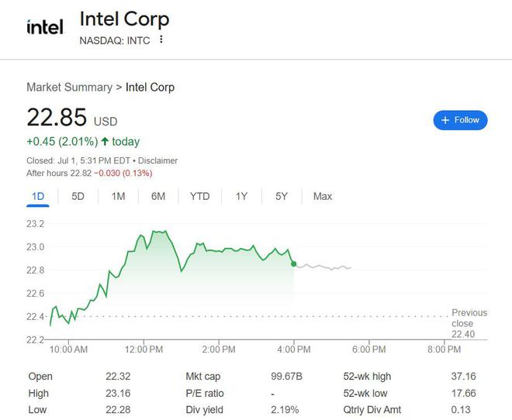Click the plus Follow button
This screenshot has height=420, width=512.
click(460, 120)
